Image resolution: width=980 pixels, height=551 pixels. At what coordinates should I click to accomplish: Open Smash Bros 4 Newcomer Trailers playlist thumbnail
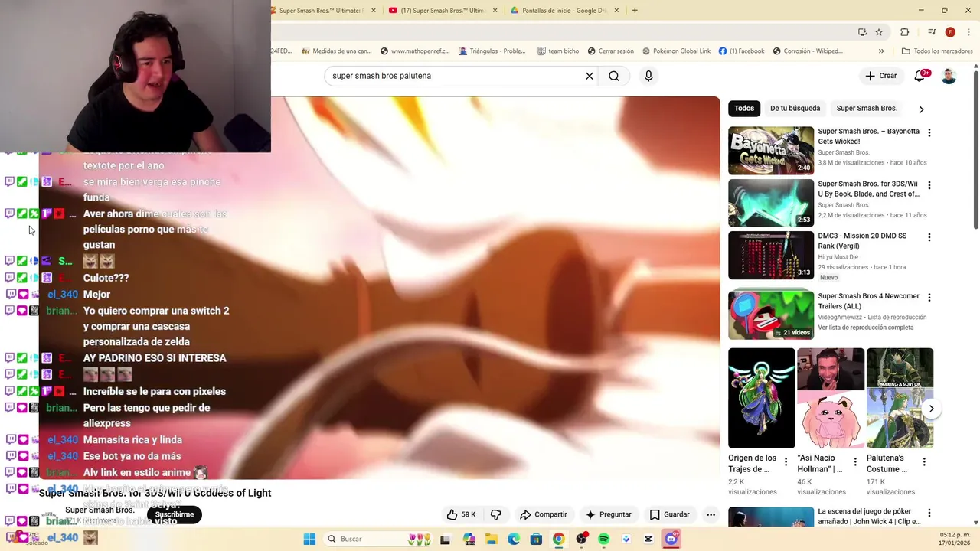(771, 315)
